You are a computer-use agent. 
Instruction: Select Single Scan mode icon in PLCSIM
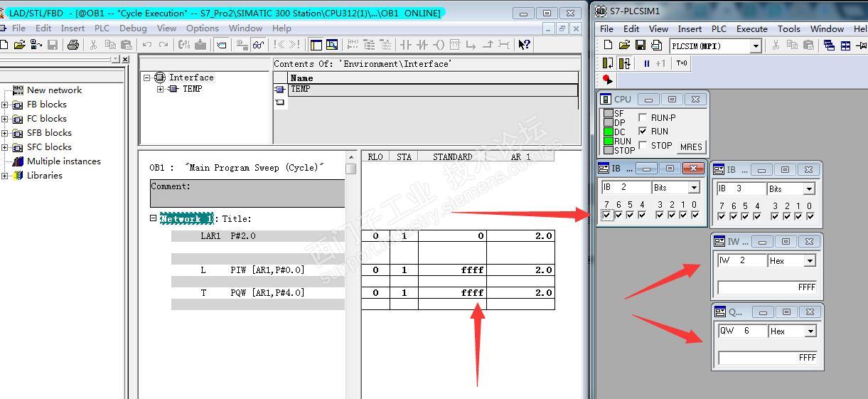click(609, 63)
